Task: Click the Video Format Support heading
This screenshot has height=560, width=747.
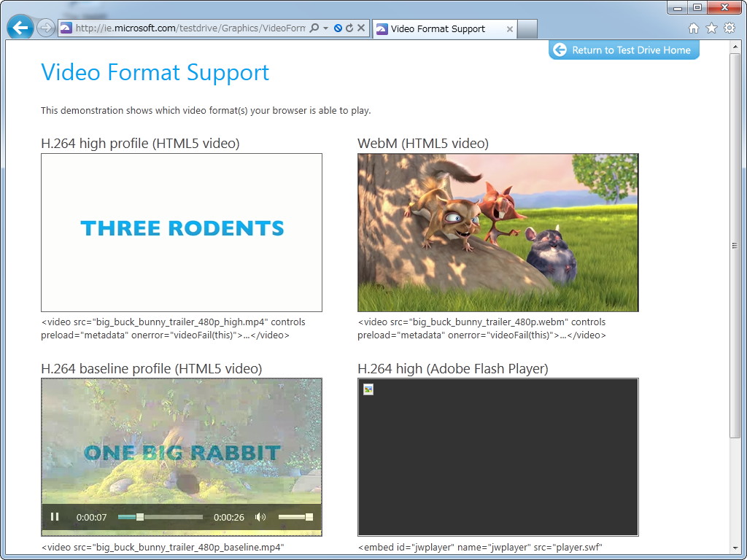Action: coord(155,72)
